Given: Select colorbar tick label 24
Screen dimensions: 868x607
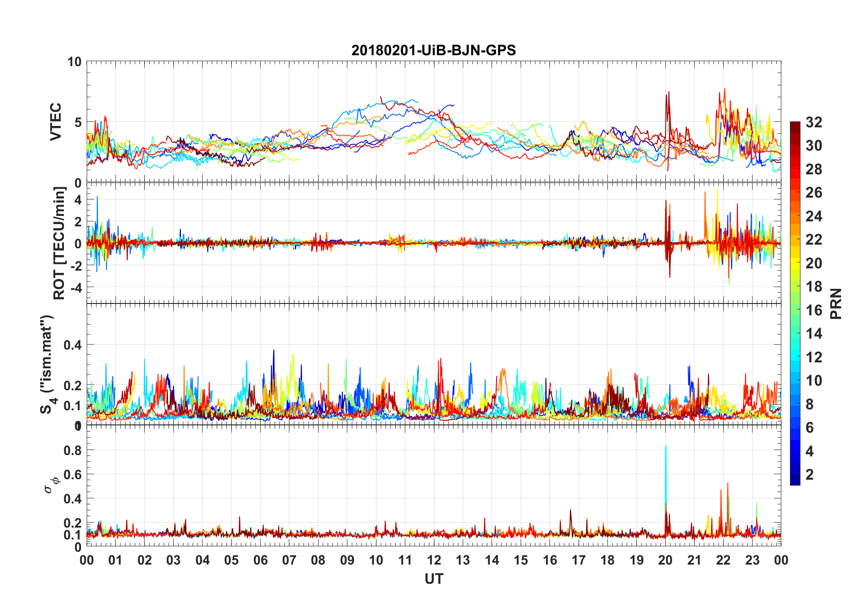Looking at the screenshot, I should pos(814,216).
